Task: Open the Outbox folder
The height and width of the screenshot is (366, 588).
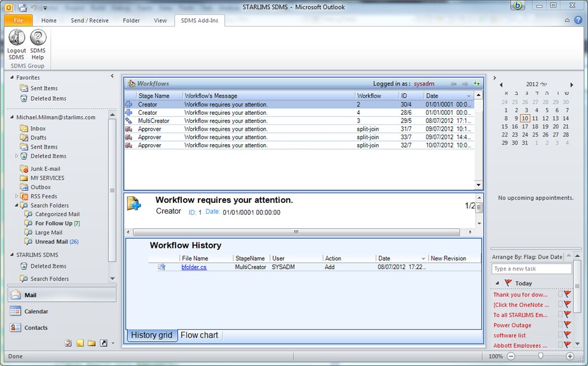Action: point(41,187)
